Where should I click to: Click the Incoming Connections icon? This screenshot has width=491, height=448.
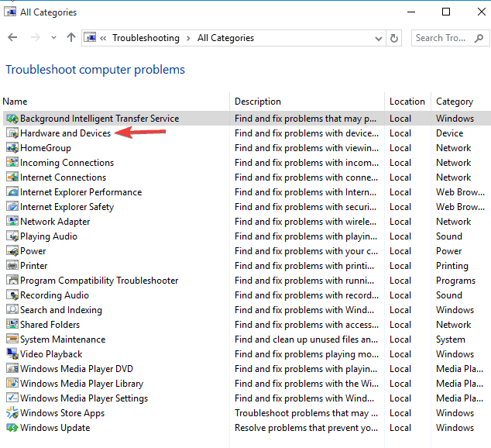point(12,163)
